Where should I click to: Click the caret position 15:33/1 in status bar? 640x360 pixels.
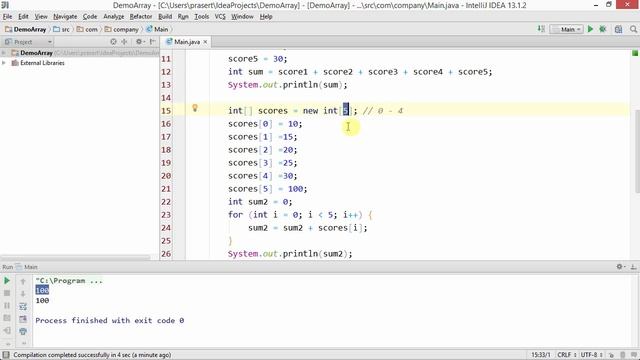(541, 355)
